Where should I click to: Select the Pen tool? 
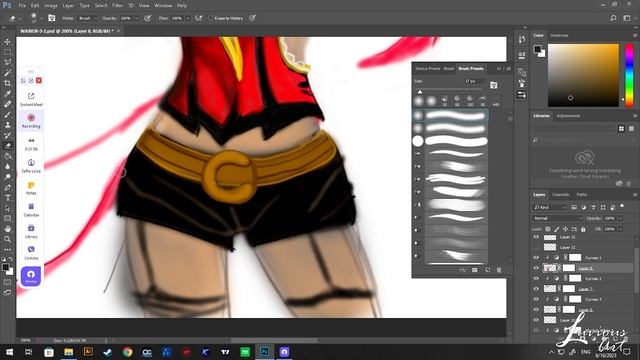tap(7, 187)
